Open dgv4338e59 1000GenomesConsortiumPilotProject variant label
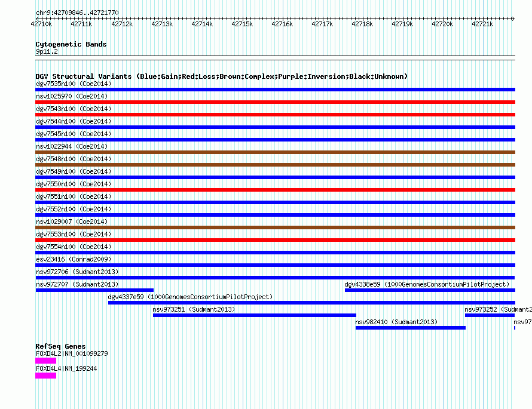Image resolution: width=532 pixels, height=409 pixels. [x=427, y=284]
